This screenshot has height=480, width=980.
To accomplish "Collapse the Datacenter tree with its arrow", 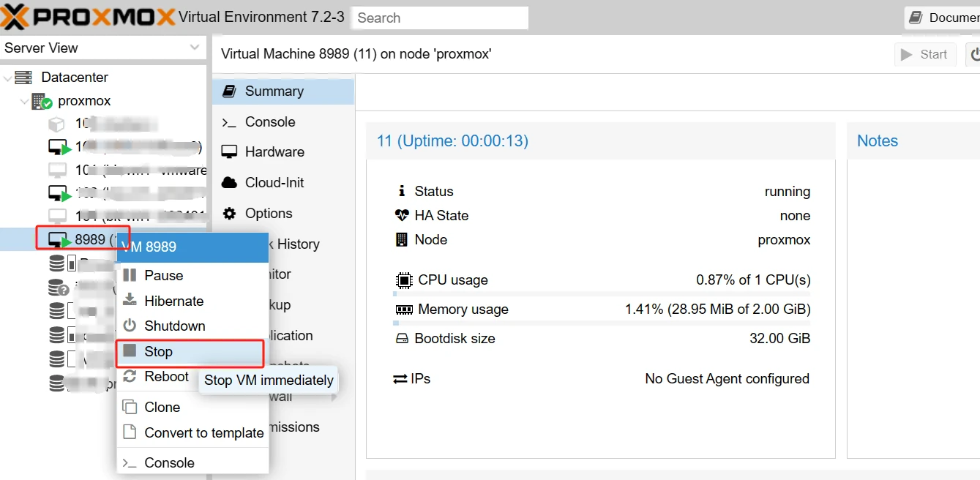I will (8, 78).
